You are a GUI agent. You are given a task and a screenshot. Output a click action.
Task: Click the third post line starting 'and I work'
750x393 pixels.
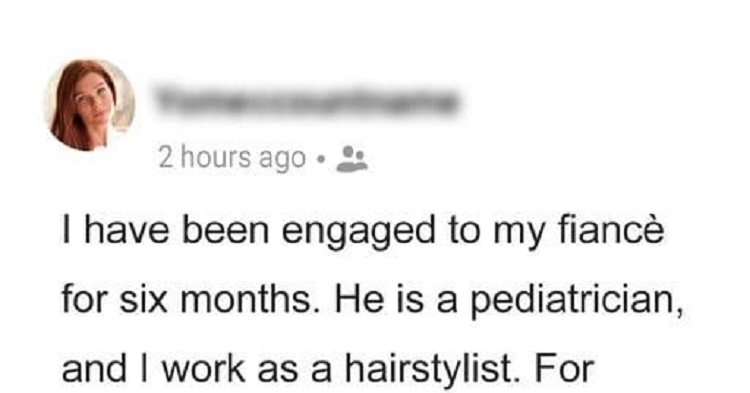[x=328, y=370]
